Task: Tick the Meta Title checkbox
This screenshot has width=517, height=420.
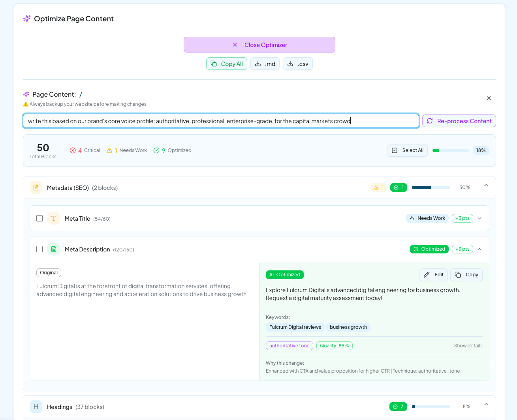Action: 39,218
